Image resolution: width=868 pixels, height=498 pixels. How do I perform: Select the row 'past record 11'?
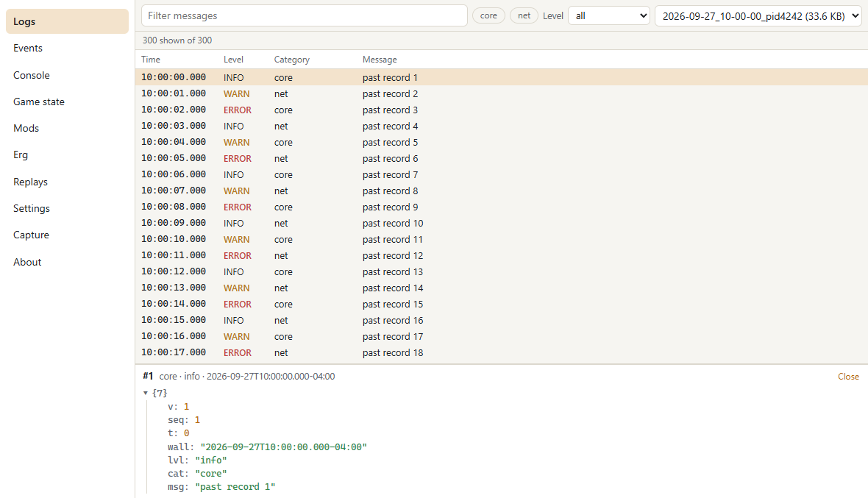click(502, 239)
